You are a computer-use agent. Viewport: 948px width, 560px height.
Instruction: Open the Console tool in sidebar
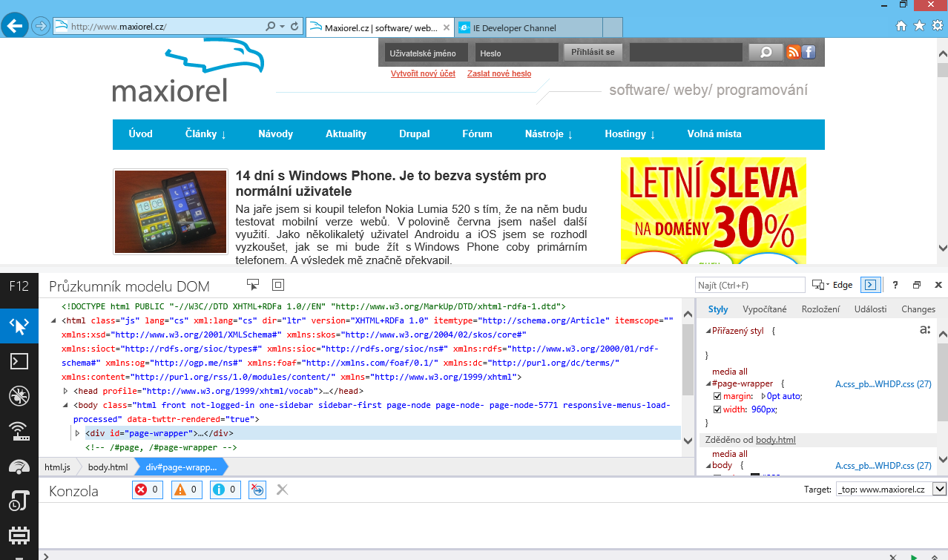19,361
